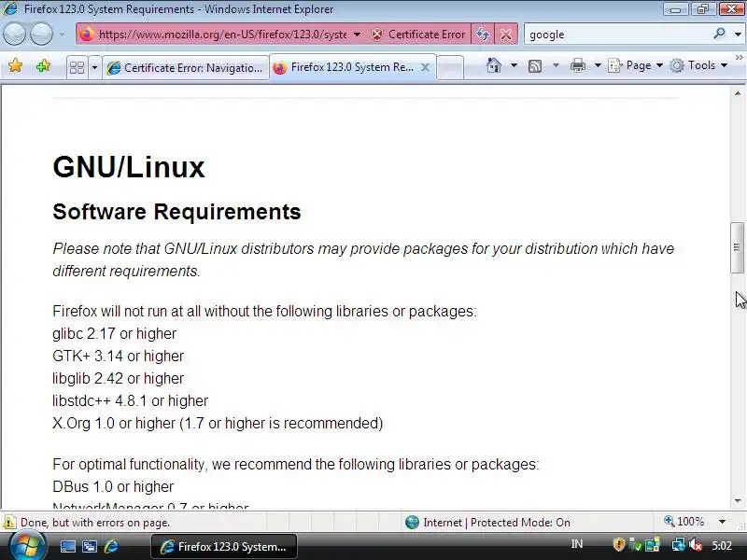Viewport: 747px width, 560px height.
Task: Click the Internet Protected Mode status
Action: [x=488, y=523]
